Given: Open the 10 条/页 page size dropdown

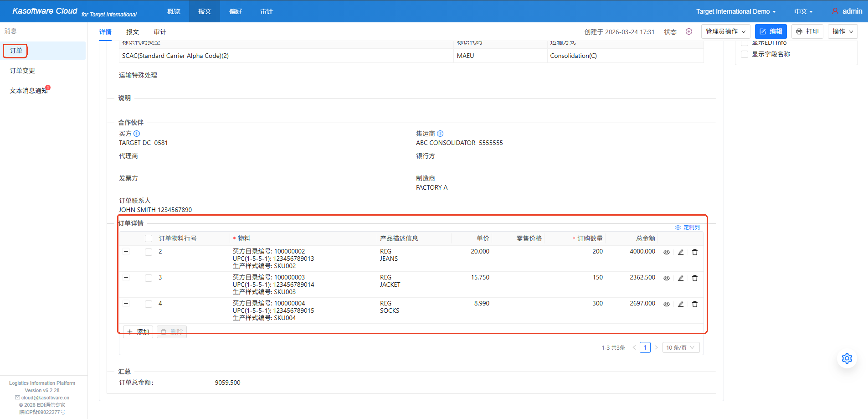Looking at the screenshot, I should [681, 347].
